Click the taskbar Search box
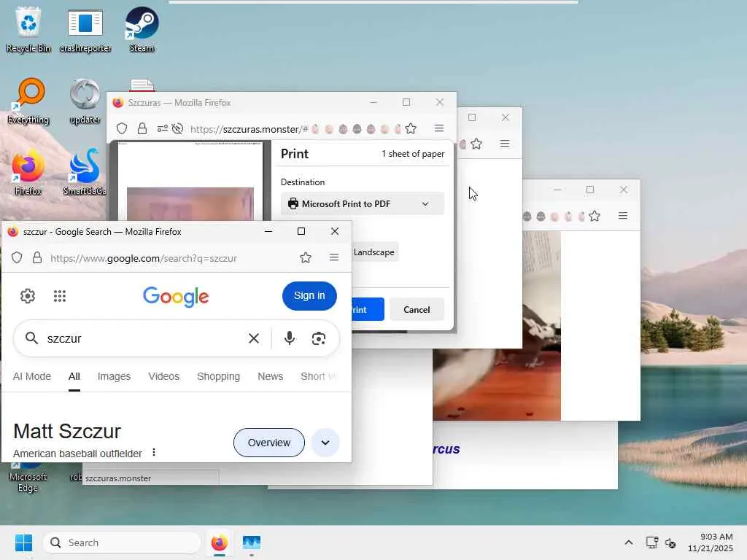747x560 pixels. (x=122, y=542)
